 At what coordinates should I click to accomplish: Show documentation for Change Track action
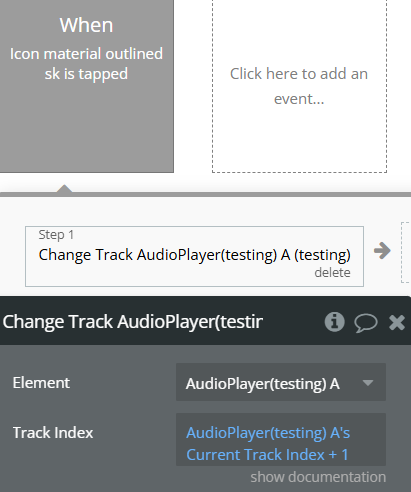tap(318, 477)
